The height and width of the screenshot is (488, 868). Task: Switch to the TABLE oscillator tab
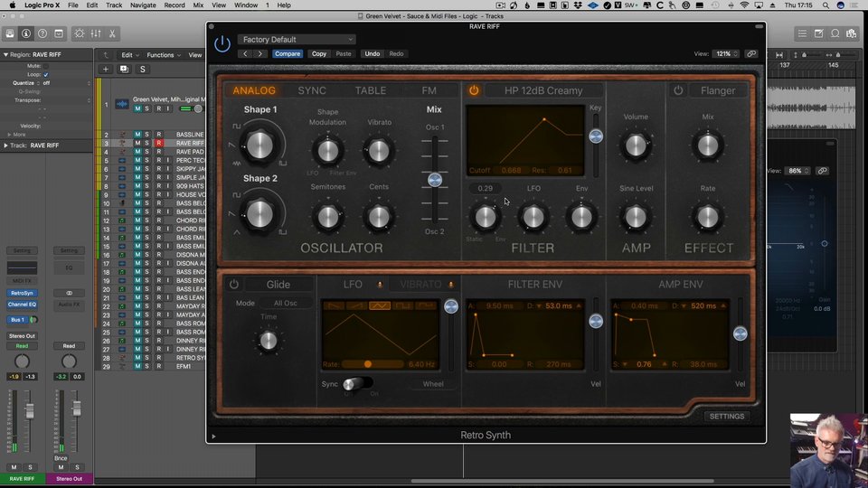(x=371, y=90)
